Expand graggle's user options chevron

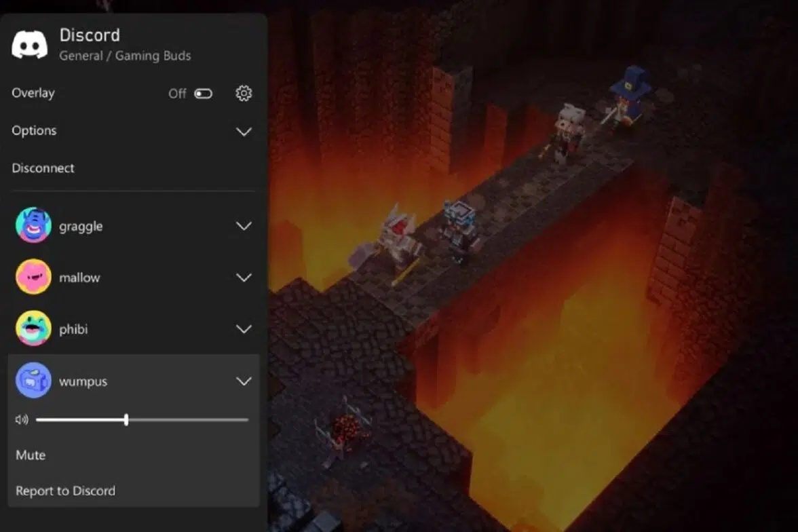[244, 225]
